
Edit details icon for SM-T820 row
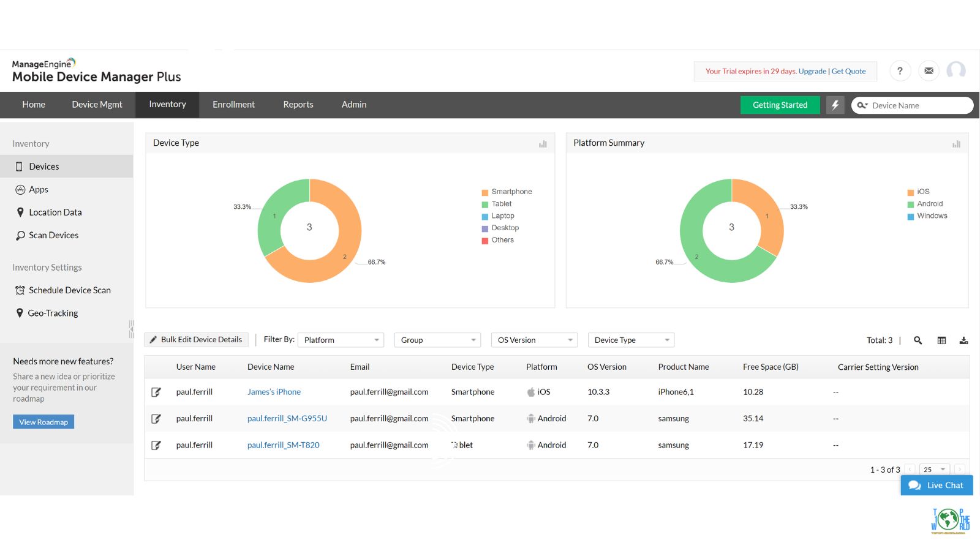tap(156, 445)
